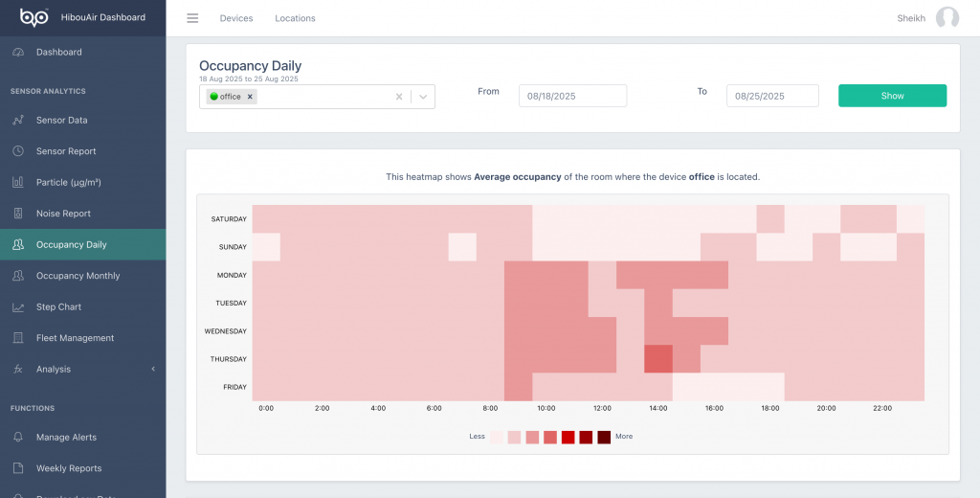Open Devices in the top navigation
This screenshot has width=980, height=498.
236,18
